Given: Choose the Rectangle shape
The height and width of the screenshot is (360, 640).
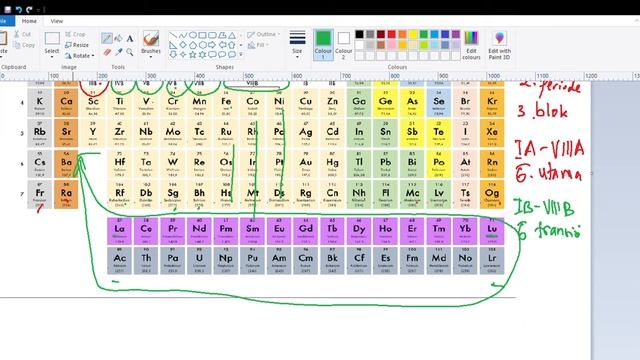Looking at the screenshot, I should [x=202, y=35].
